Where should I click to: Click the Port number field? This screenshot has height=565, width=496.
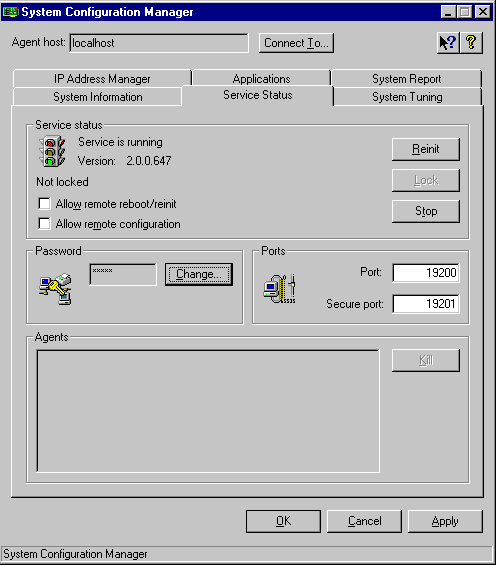point(426,273)
